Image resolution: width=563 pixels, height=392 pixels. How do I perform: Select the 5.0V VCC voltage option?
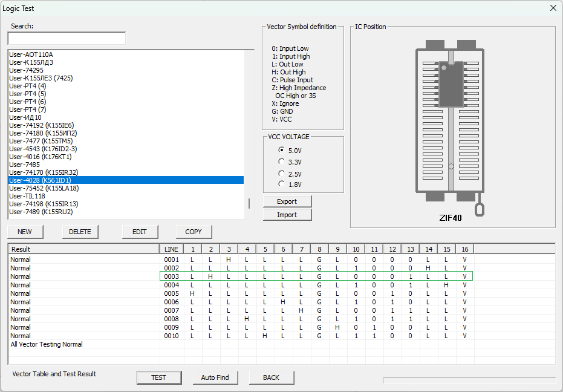[281, 150]
